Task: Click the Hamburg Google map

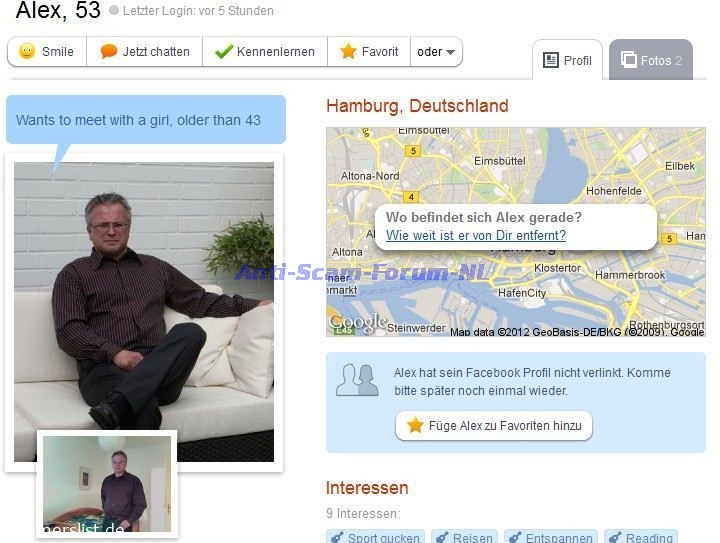Action: click(x=516, y=232)
